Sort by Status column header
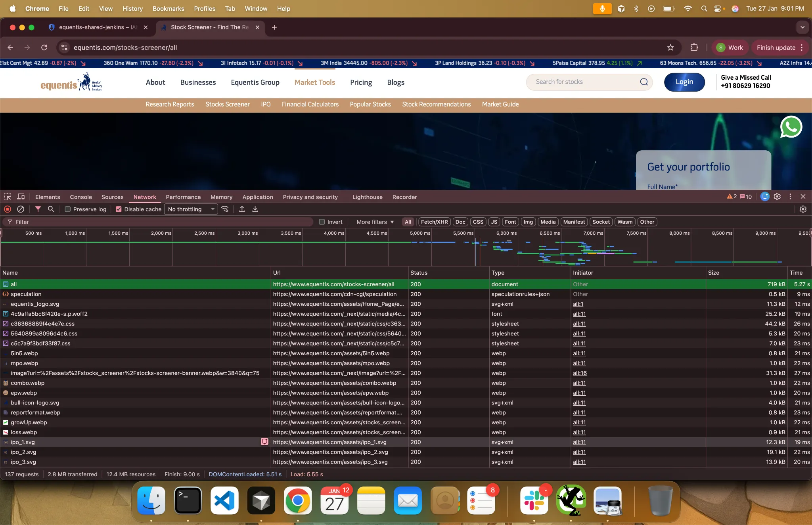The height and width of the screenshot is (525, 812). 448,273
